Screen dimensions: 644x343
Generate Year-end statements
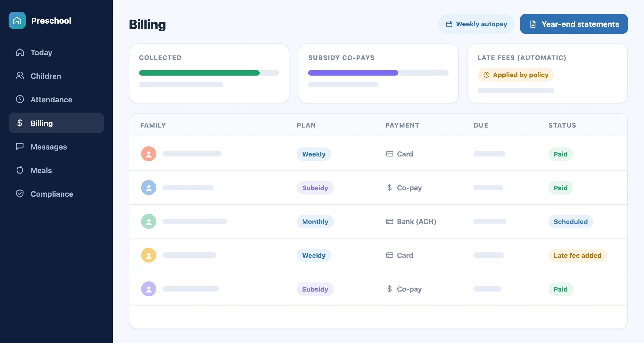point(574,24)
